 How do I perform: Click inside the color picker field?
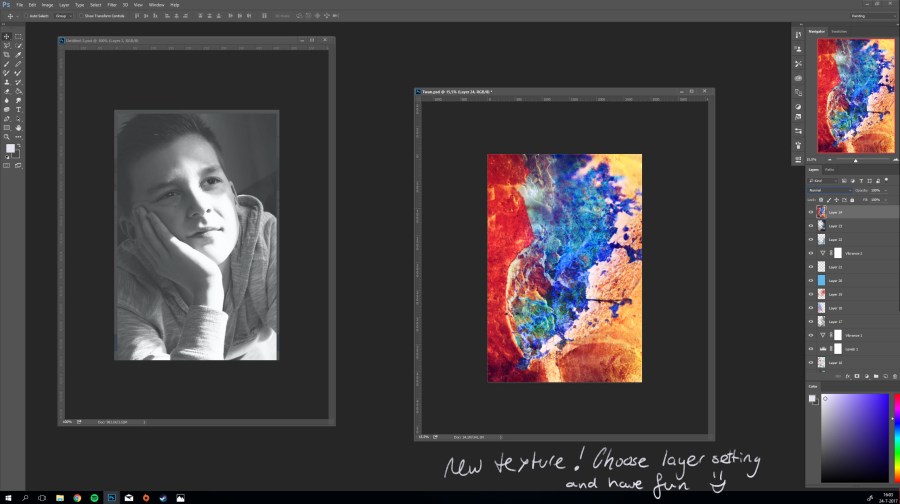coord(848,437)
